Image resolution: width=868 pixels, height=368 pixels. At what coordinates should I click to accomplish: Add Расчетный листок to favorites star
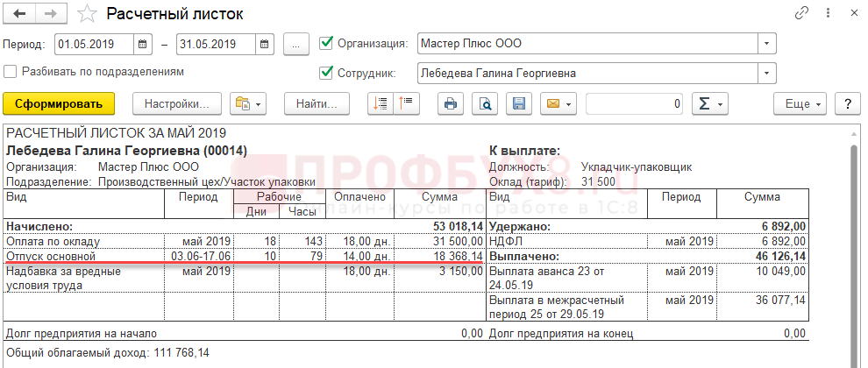[x=87, y=14]
